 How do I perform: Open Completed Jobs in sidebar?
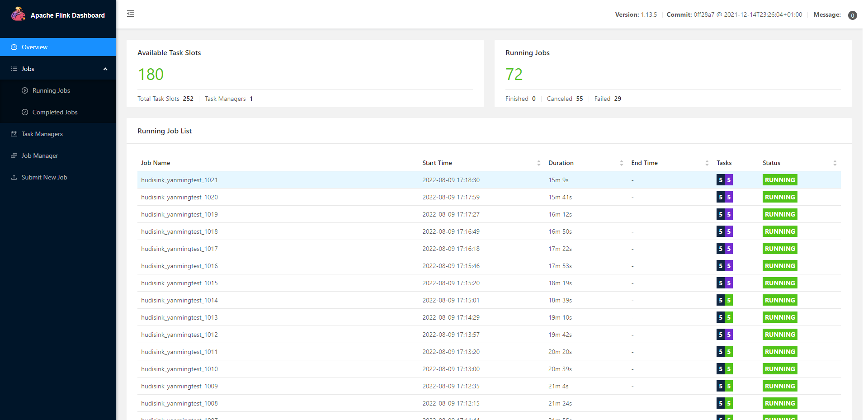(x=58, y=112)
